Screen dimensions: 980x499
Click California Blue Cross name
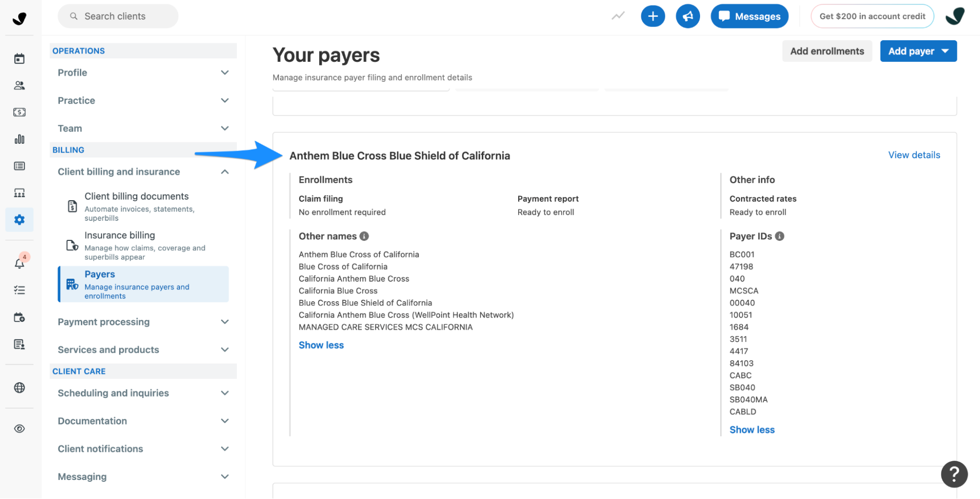pyautogui.click(x=338, y=291)
